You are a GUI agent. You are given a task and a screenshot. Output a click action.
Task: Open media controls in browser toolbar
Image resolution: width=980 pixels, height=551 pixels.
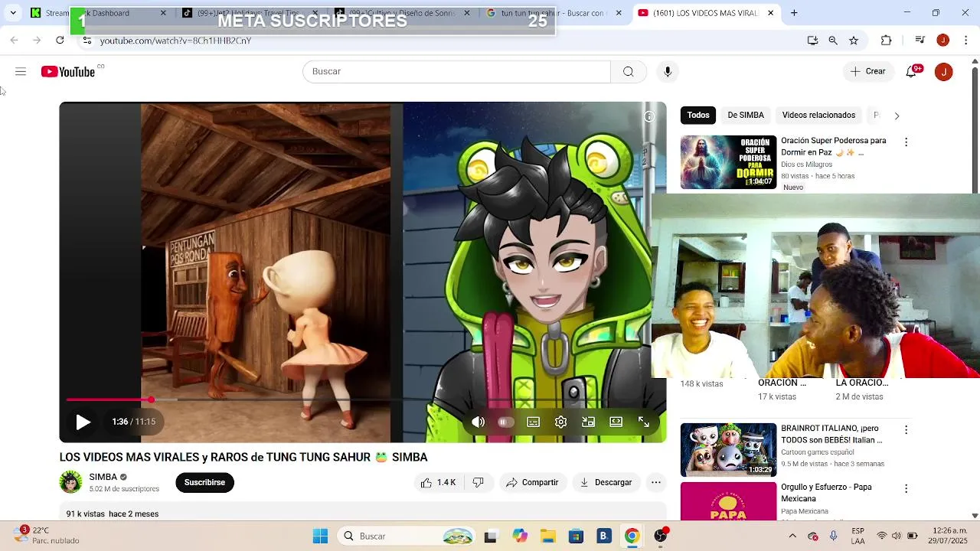(x=920, y=41)
